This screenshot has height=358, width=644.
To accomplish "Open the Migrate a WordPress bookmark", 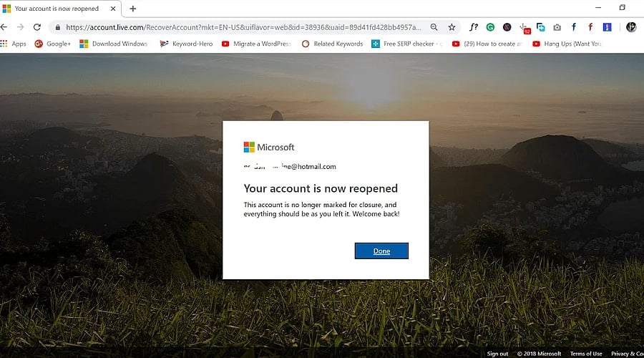I will pos(256,44).
